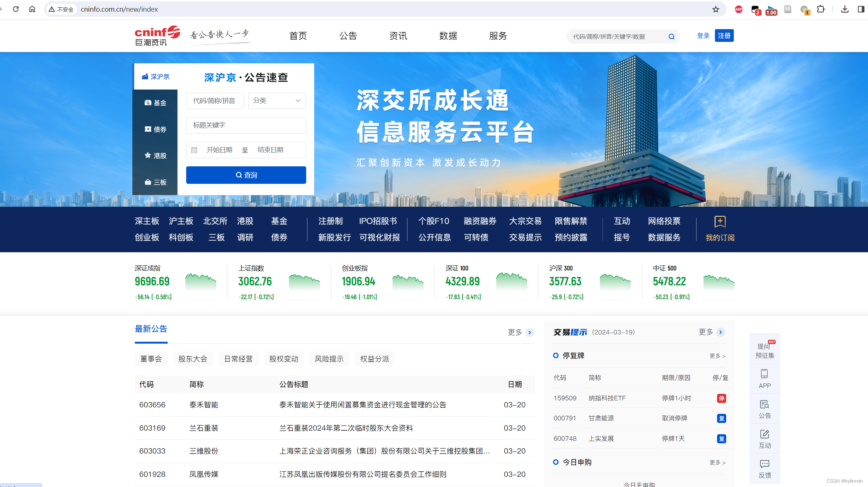868x487 pixels.
Task: Open the 可视化财报 link
Action: point(380,237)
